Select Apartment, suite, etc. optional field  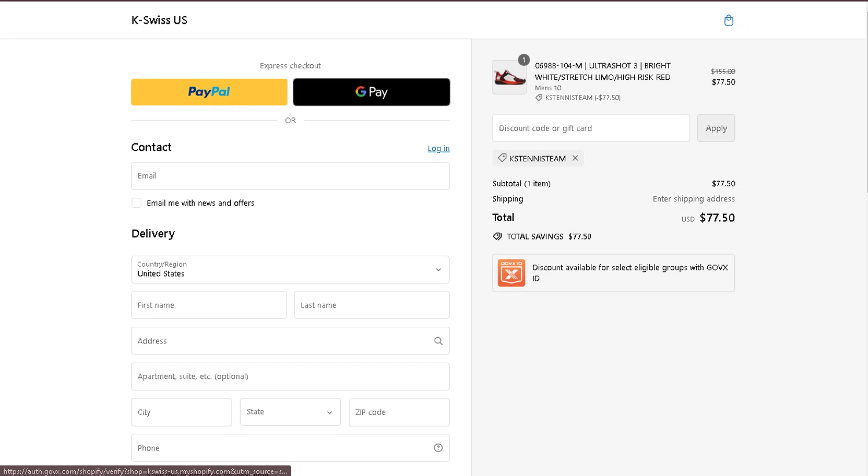pyautogui.click(x=290, y=377)
